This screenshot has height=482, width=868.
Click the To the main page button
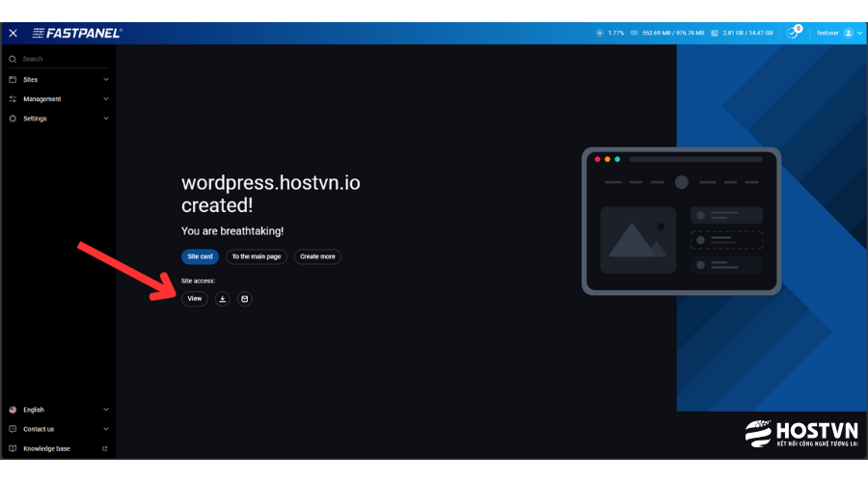point(257,256)
